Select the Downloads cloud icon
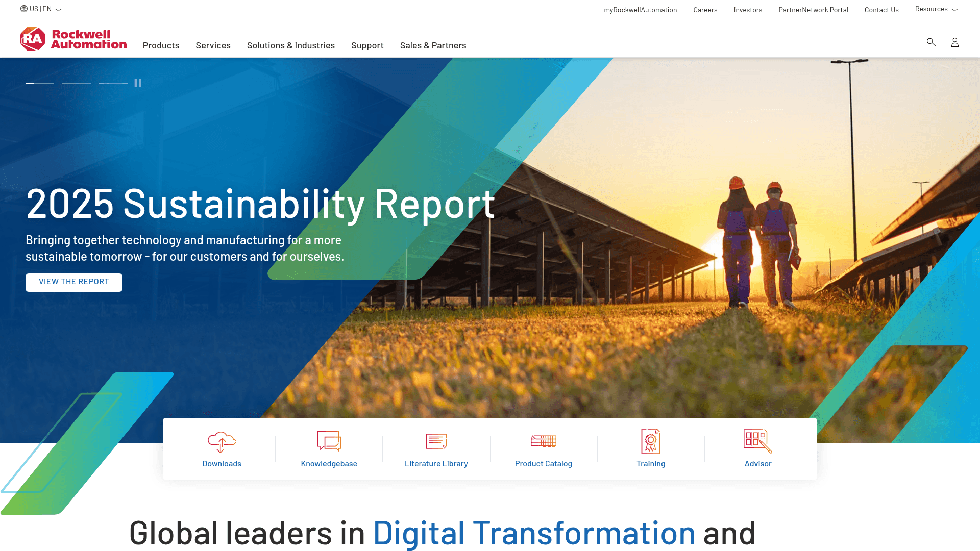This screenshot has height=551, width=980. coord(222,441)
